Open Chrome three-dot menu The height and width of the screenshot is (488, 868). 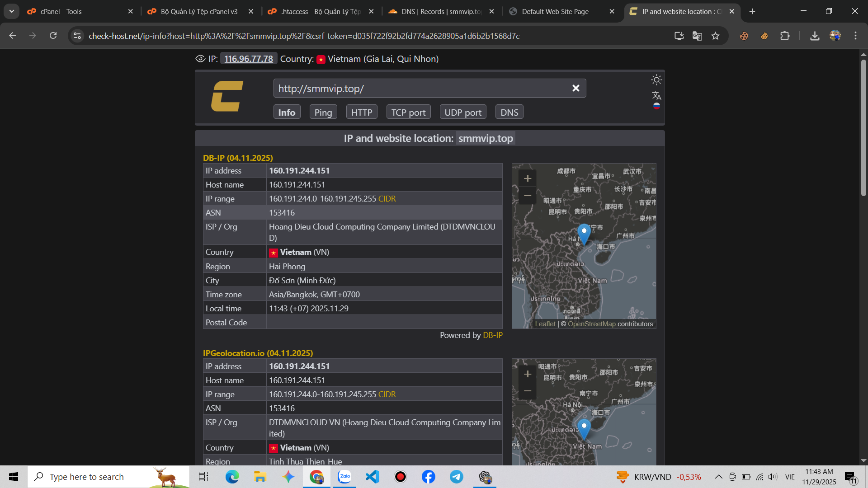(855, 36)
